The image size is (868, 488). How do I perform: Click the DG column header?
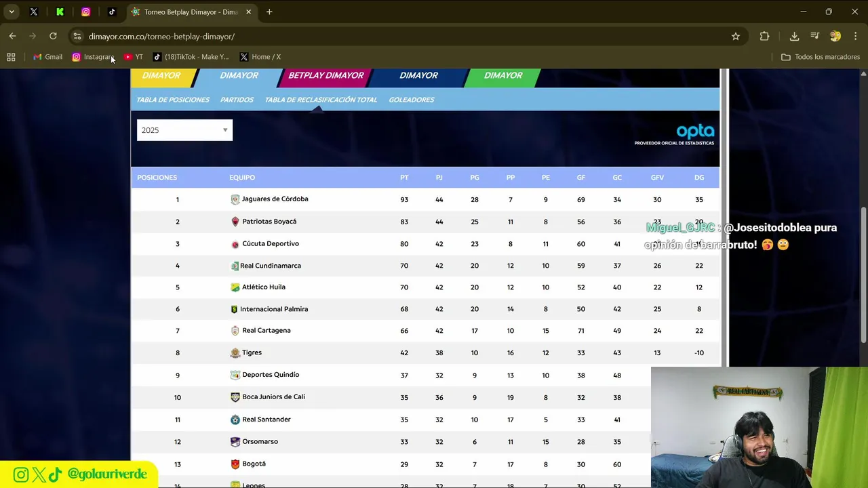point(699,178)
